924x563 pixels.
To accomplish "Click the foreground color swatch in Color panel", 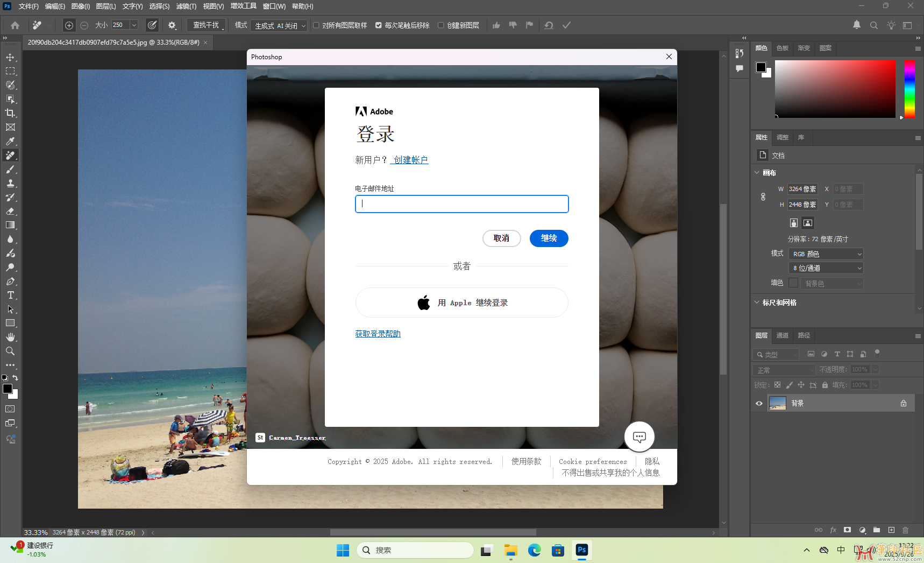I will [761, 67].
